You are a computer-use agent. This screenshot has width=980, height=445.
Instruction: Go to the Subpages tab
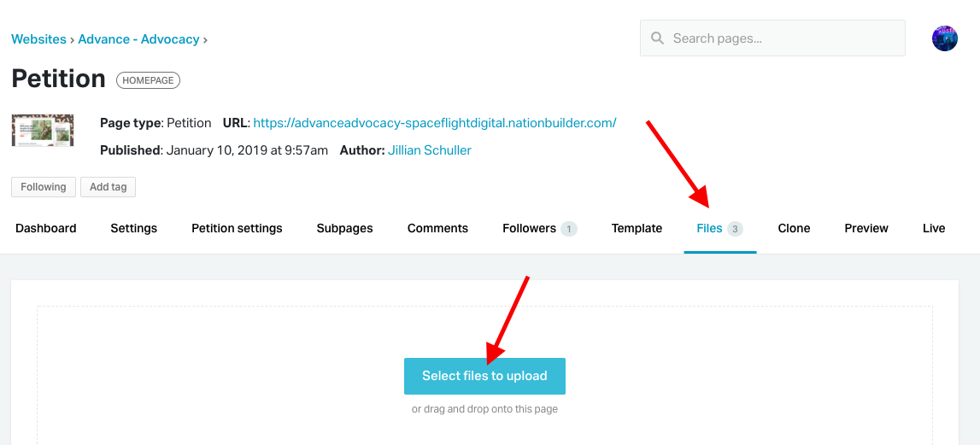click(x=345, y=228)
